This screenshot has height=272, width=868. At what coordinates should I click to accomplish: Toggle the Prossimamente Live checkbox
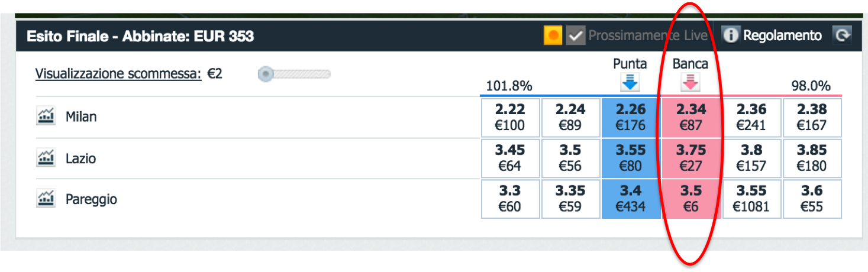coord(575,35)
